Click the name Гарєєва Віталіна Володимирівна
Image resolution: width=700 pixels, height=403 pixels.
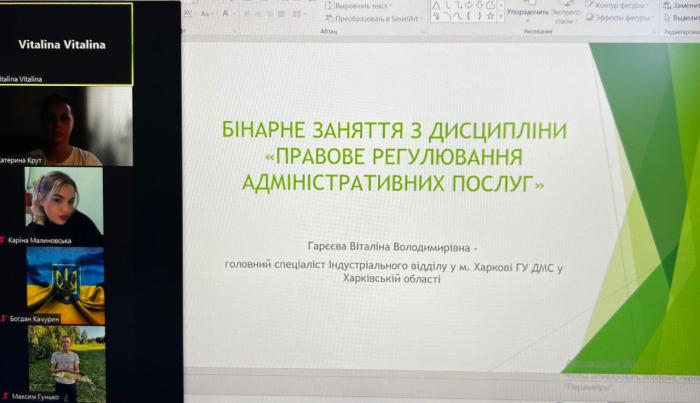click(x=389, y=247)
